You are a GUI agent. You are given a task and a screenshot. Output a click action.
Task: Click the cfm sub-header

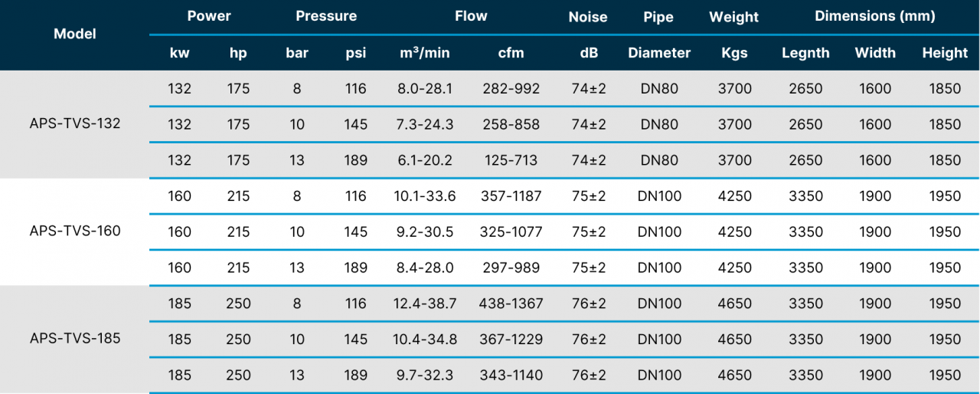click(x=511, y=53)
